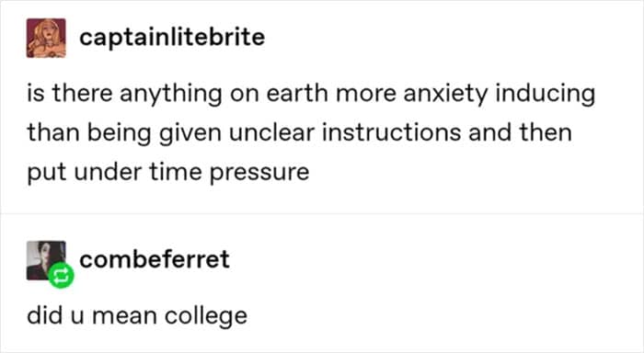This screenshot has width=644, height=353.
Task: Click the word "inducing" ending first line
Action: pyautogui.click(x=545, y=94)
